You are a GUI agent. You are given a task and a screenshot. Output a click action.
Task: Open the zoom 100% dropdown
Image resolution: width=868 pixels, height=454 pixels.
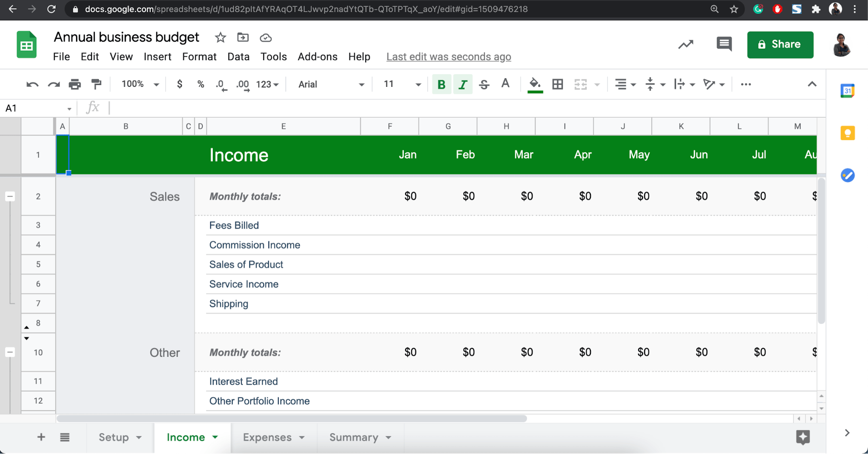[140, 84]
